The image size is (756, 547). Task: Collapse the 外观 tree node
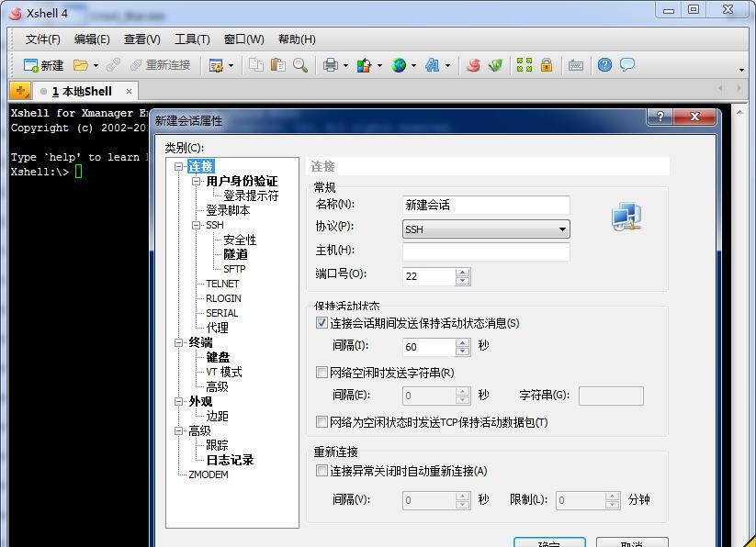[179, 401]
